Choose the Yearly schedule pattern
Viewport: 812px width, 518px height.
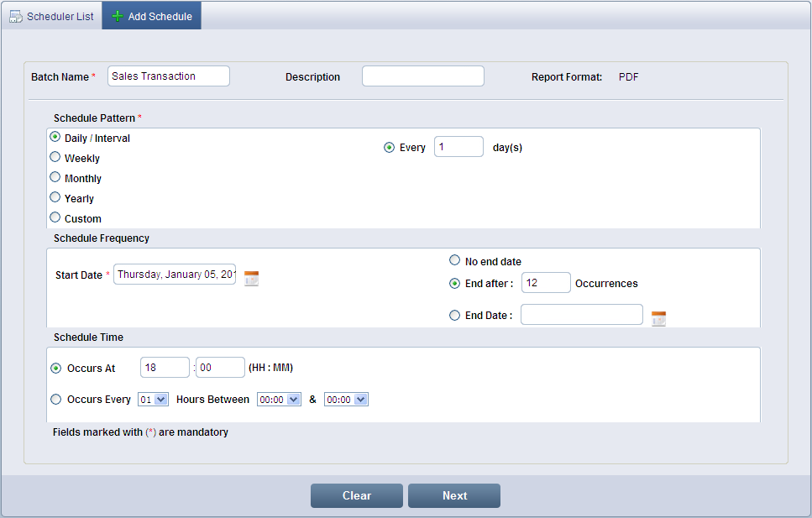click(x=55, y=197)
